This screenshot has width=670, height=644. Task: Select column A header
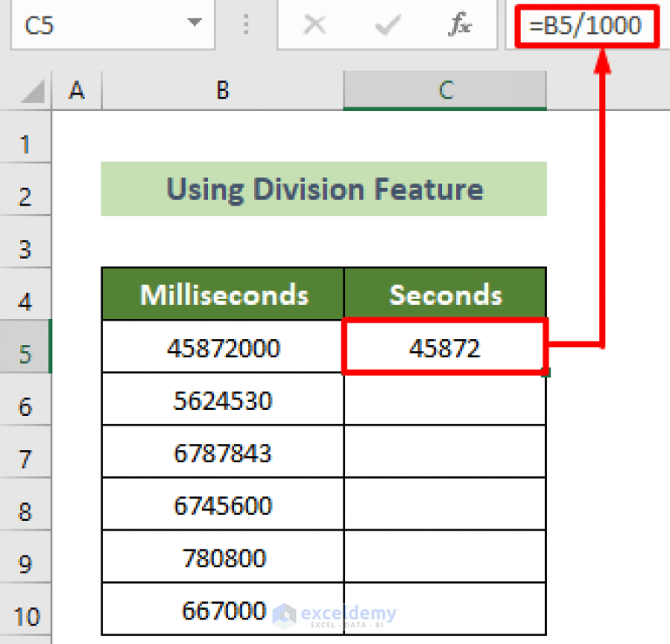(x=77, y=91)
